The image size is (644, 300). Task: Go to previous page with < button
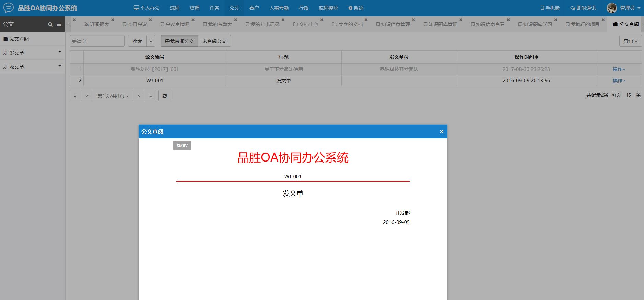click(87, 96)
